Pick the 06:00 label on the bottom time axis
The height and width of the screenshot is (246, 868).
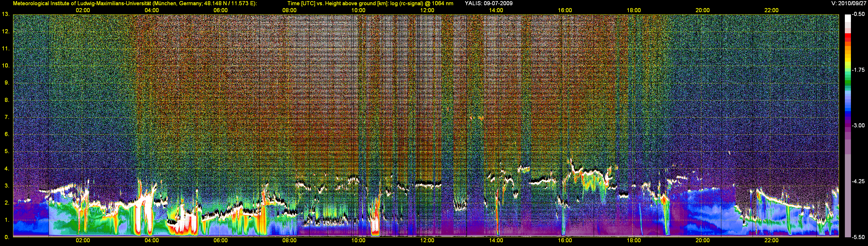221,241
